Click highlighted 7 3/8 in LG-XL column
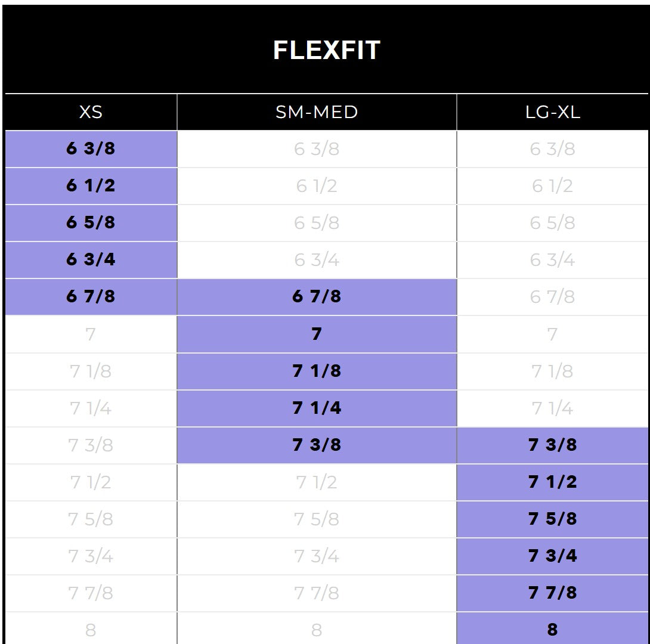The width and height of the screenshot is (650, 644). [x=552, y=445]
